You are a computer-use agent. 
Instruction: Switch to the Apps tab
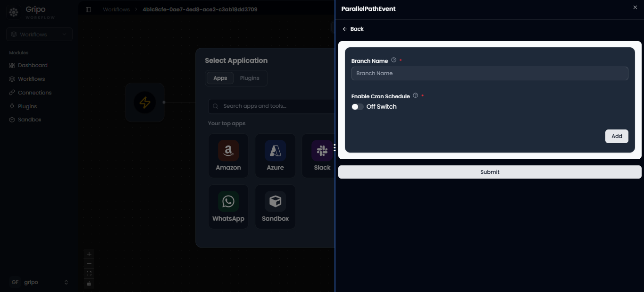(x=220, y=78)
